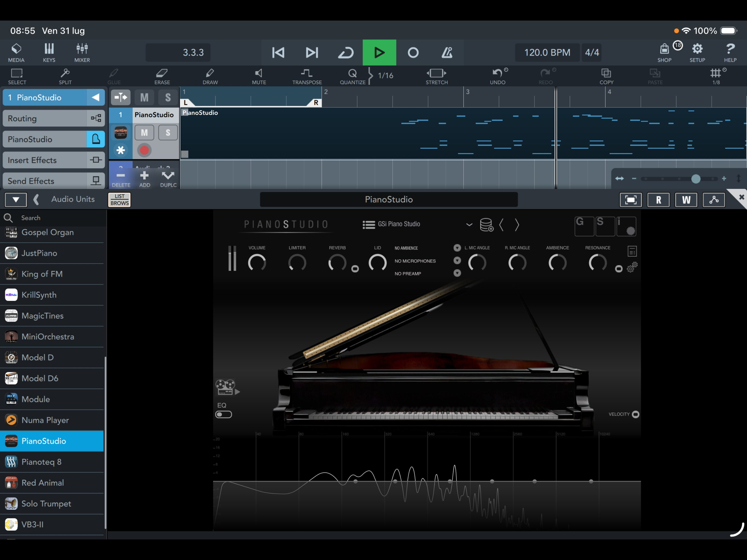The image size is (747, 560).
Task: Toggle automation Write W button
Action: click(x=686, y=199)
